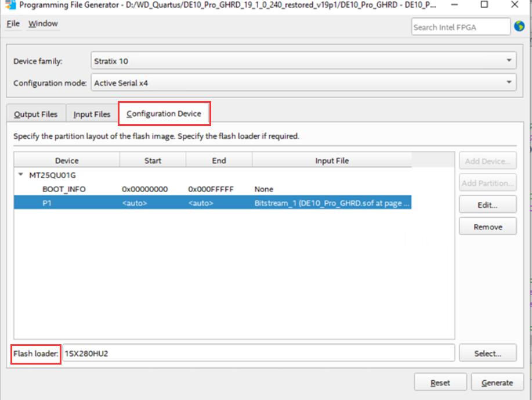
Task: Minimize the Programming File Generator window
Action: [x=454, y=5]
